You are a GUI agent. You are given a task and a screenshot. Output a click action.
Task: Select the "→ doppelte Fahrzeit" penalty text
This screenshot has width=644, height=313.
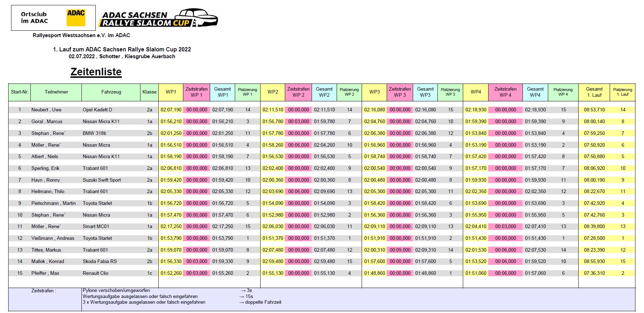click(260, 302)
